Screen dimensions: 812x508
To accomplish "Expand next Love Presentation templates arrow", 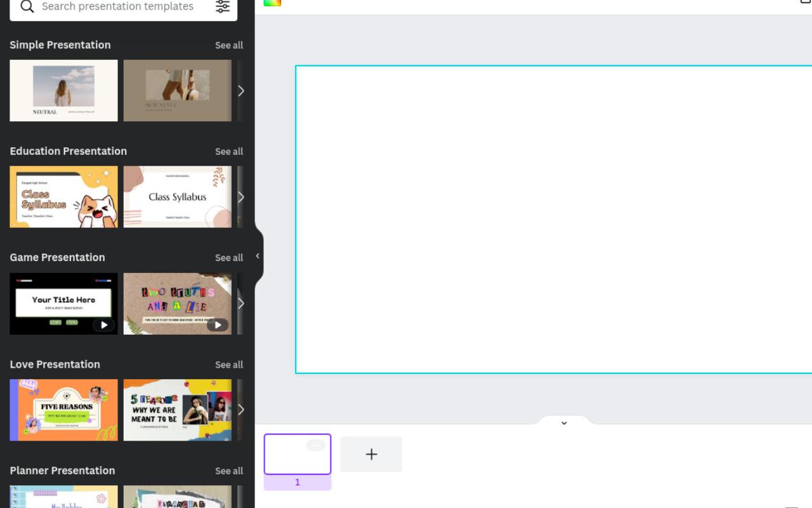I will coord(241,410).
